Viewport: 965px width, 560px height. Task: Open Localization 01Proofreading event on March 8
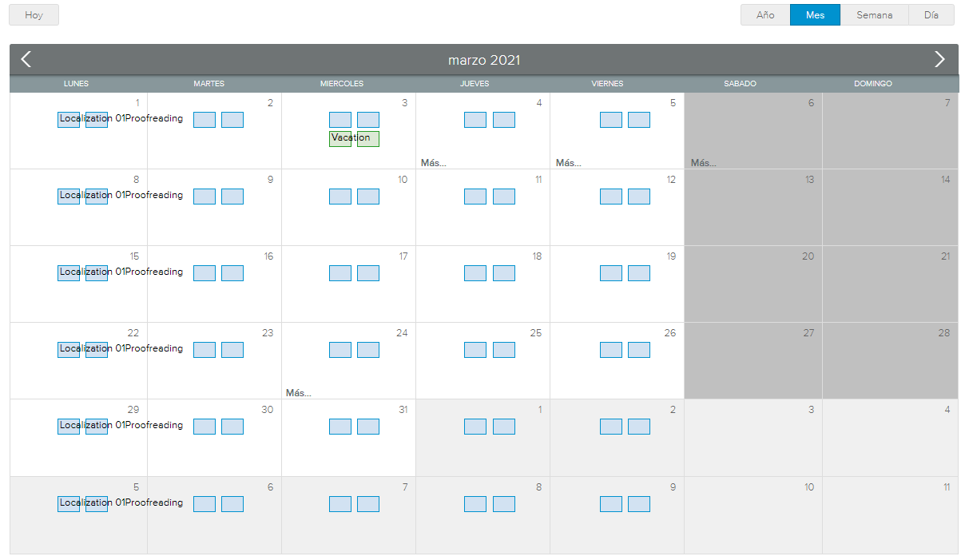(x=121, y=196)
